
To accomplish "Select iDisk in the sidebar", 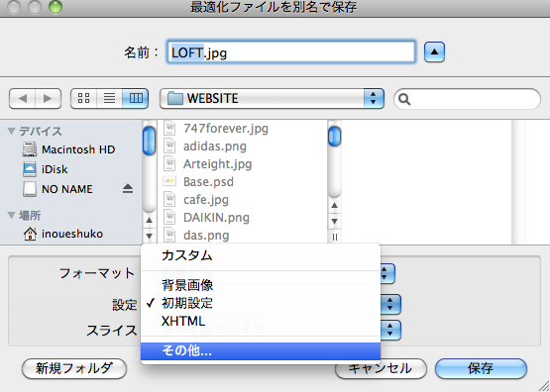I will (x=55, y=169).
